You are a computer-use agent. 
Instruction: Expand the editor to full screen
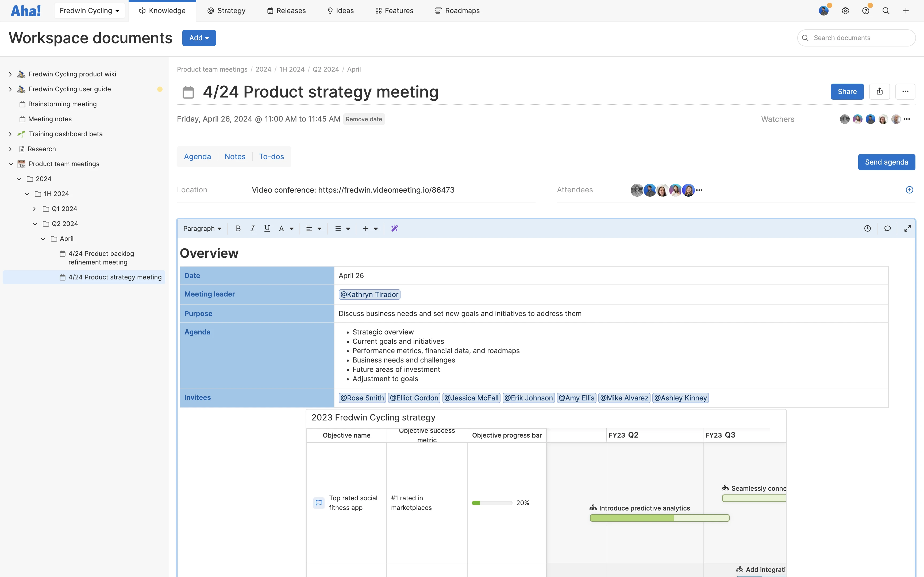(908, 228)
